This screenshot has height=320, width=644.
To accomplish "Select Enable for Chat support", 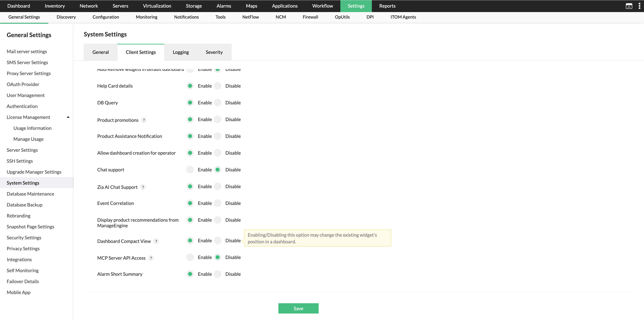I will coord(190,169).
